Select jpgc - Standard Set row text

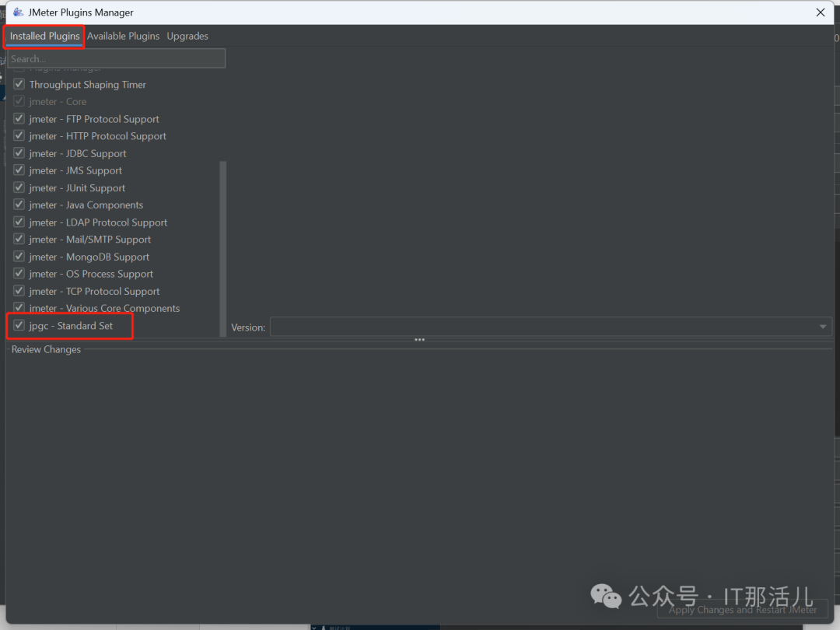coord(71,326)
